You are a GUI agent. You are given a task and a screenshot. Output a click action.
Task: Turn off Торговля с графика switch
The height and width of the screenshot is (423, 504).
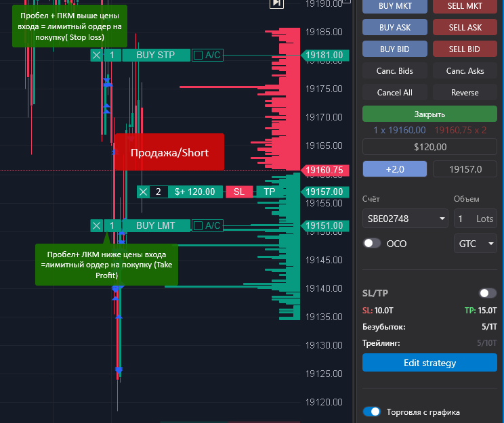click(372, 411)
